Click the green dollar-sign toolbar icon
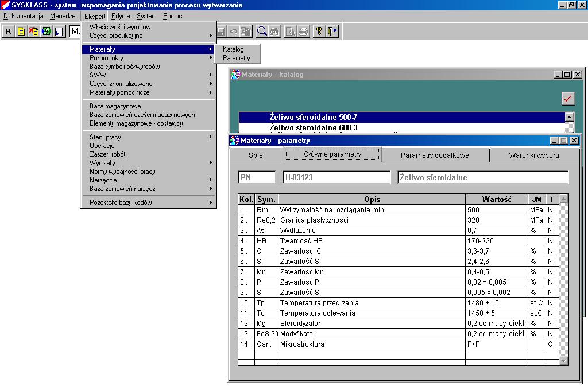588x389 pixels. 47,31
